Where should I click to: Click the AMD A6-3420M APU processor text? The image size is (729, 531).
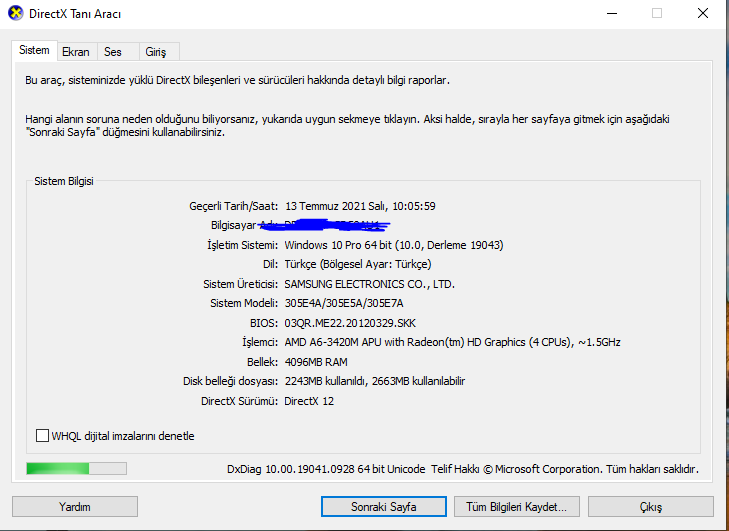coord(452,342)
